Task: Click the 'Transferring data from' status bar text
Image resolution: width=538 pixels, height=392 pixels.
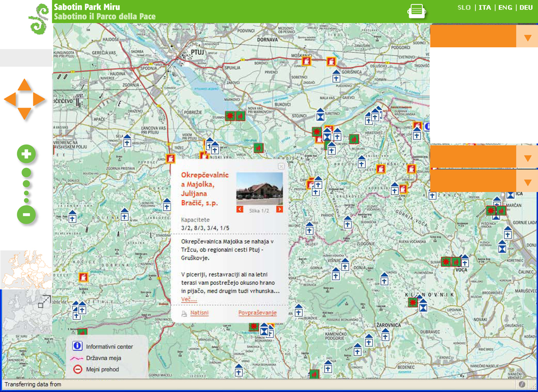Action: (x=32, y=385)
